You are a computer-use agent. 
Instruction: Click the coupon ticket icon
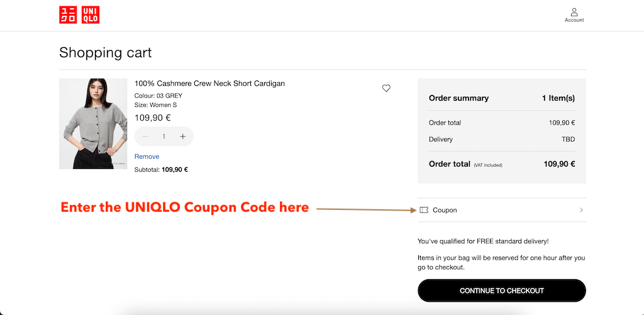pos(424,210)
